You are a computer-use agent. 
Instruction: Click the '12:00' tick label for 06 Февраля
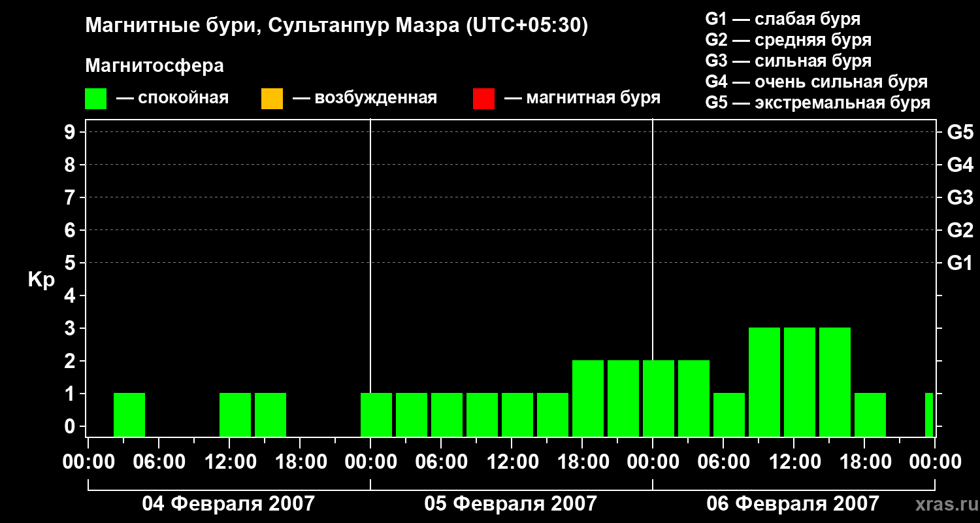pos(794,462)
